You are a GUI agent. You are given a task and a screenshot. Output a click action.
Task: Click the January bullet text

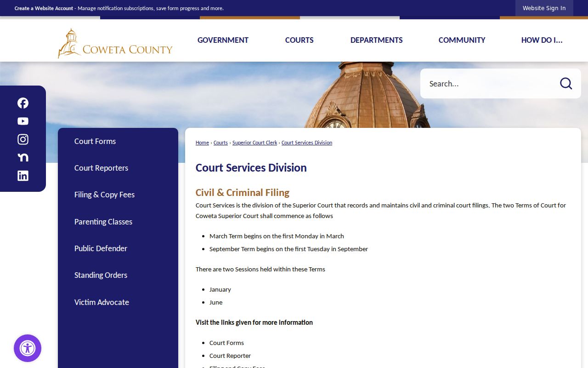pos(220,289)
